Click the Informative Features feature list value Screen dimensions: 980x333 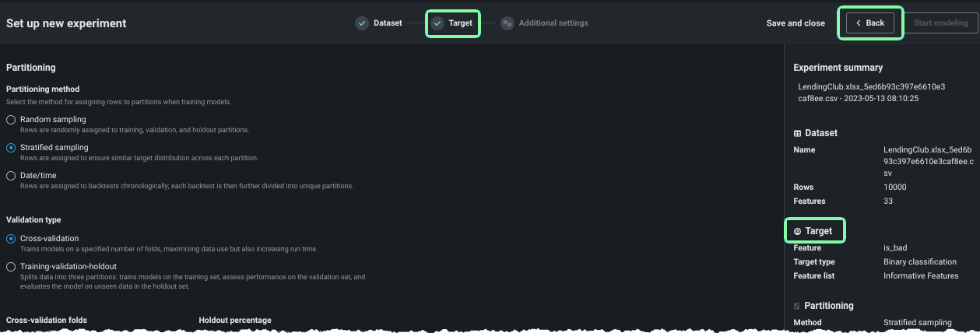coord(921,276)
